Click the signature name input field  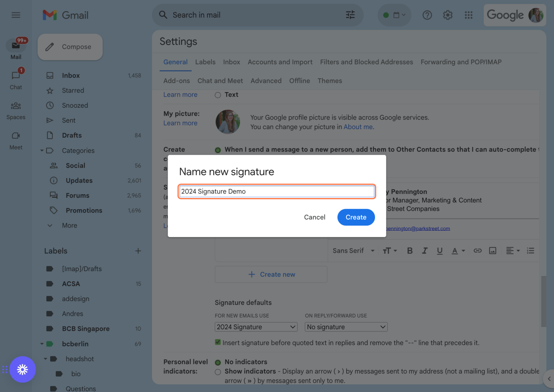[x=277, y=191]
